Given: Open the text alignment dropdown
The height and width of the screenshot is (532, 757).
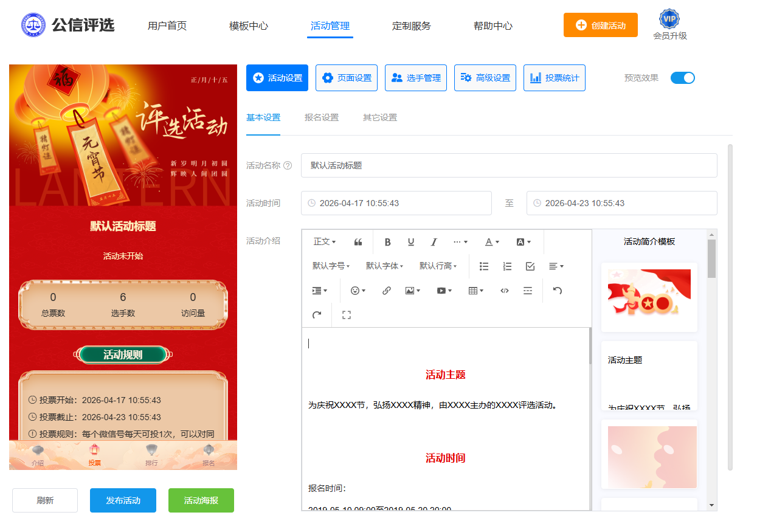Looking at the screenshot, I should tap(556, 266).
